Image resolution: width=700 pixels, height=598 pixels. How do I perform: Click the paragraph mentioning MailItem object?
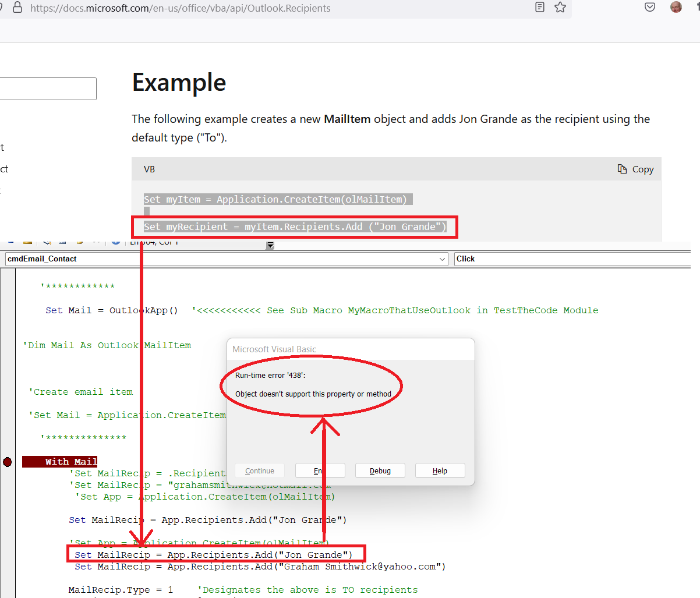391,128
